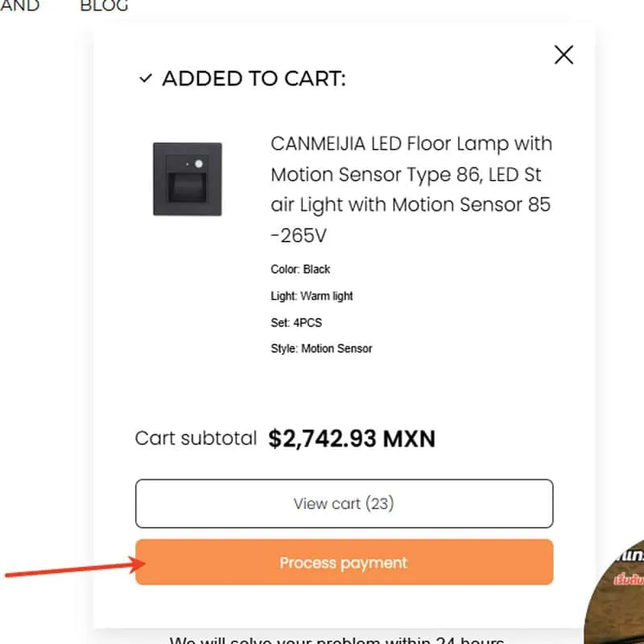644x644 pixels.
Task: Click the white sensor dot on the product image
Action: tap(198, 163)
